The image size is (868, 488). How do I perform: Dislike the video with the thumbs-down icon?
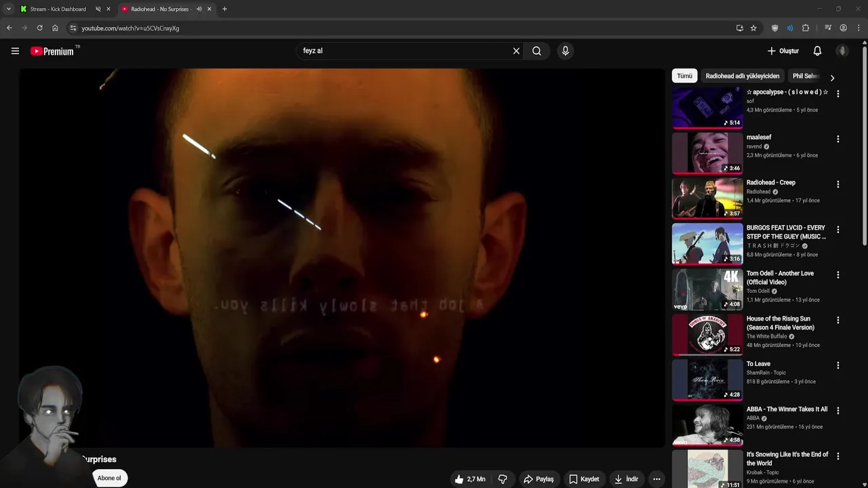(502, 479)
